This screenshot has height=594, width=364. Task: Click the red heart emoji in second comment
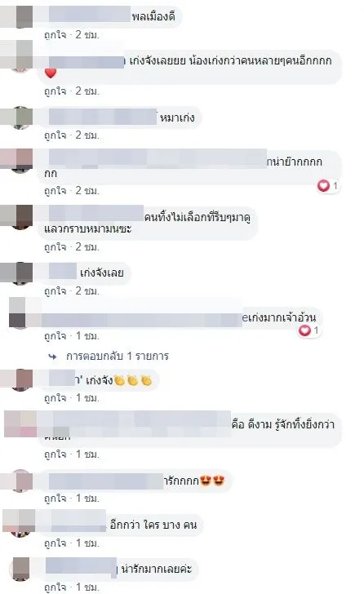51,73
